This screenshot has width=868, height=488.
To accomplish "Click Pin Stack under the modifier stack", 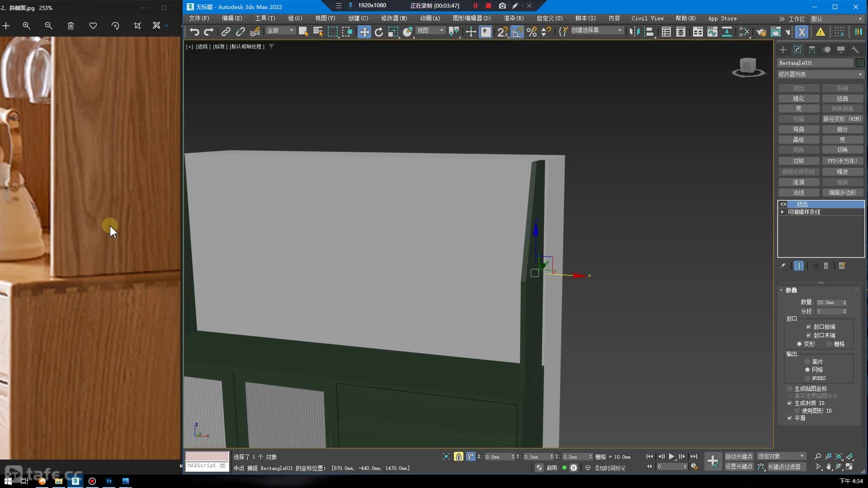I will point(783,266).
